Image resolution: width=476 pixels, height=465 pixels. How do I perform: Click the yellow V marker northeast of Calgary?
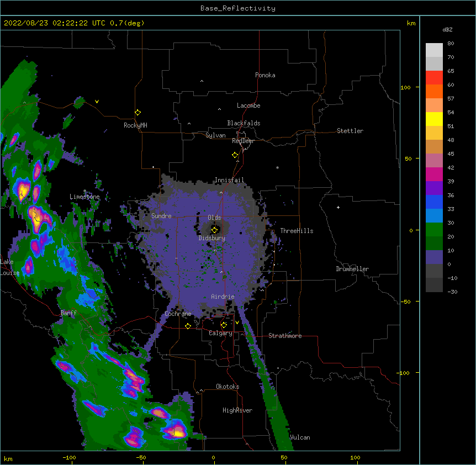click(x=237, y=323)
